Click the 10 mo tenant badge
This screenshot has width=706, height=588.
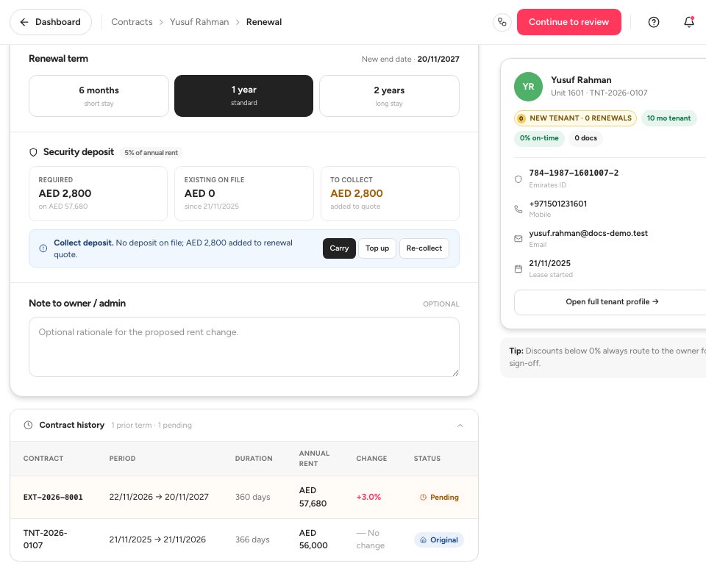(668, 118)
